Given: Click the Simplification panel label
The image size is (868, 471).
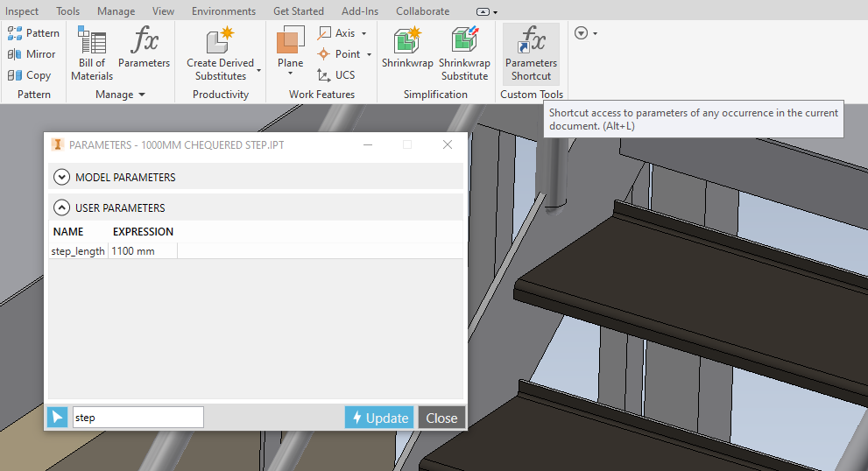Looking at the screenshot, I should (435, 95).
